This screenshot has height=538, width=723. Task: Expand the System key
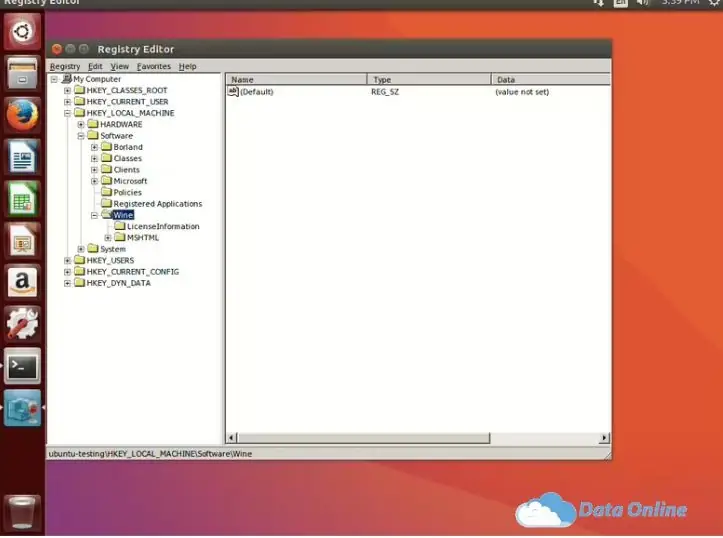(x=81, y=249)
